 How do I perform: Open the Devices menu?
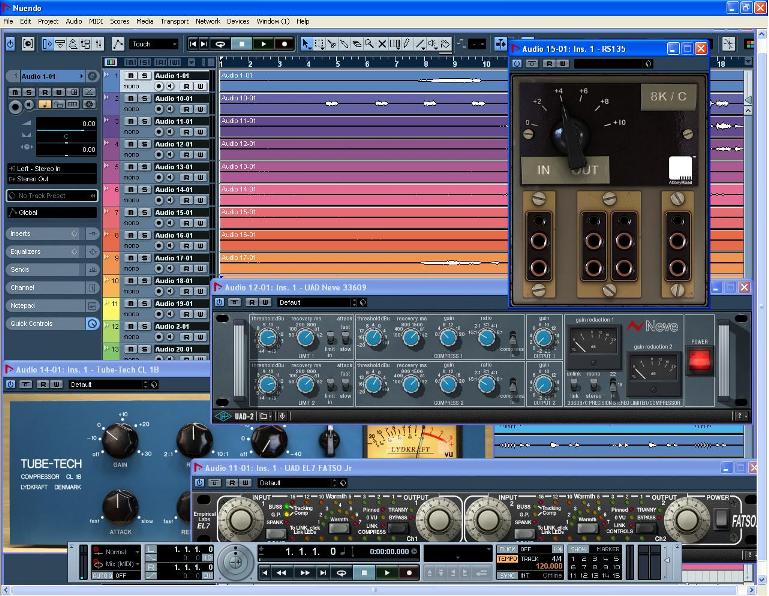[x=238, y=22]
